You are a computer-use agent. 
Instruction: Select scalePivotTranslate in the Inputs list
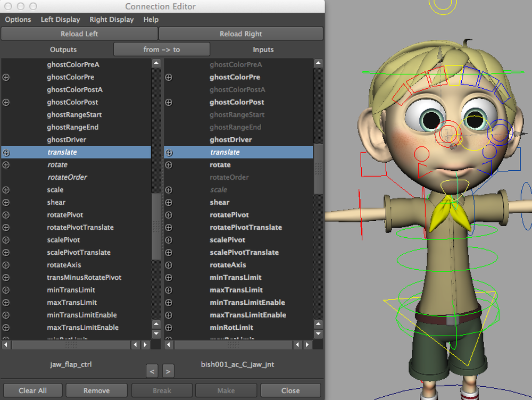point(244,253)
